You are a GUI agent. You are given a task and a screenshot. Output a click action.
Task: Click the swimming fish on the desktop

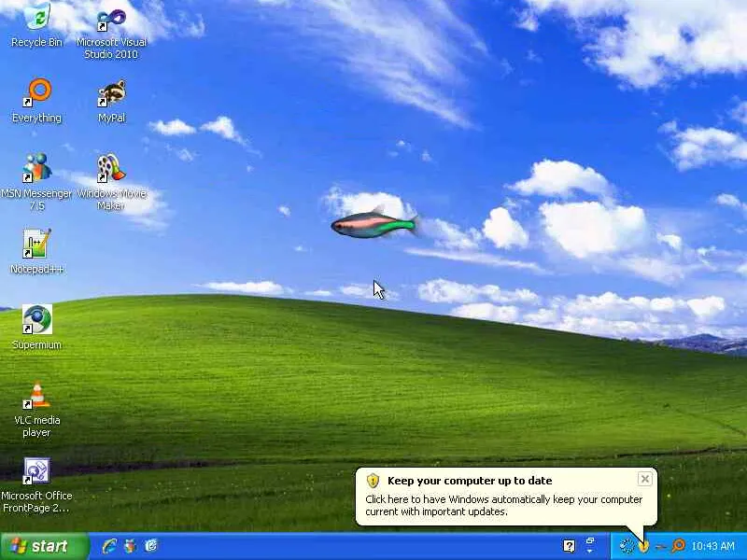pyautogui.click(x=375, y=224)
